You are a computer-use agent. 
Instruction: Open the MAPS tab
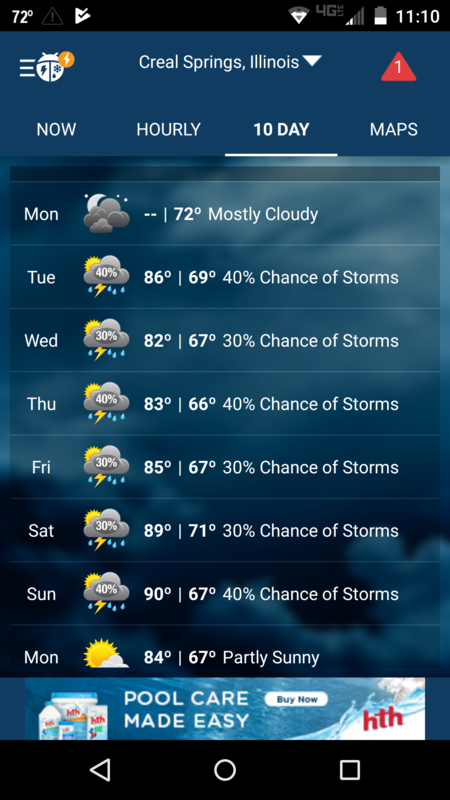[x=393, y=129]
